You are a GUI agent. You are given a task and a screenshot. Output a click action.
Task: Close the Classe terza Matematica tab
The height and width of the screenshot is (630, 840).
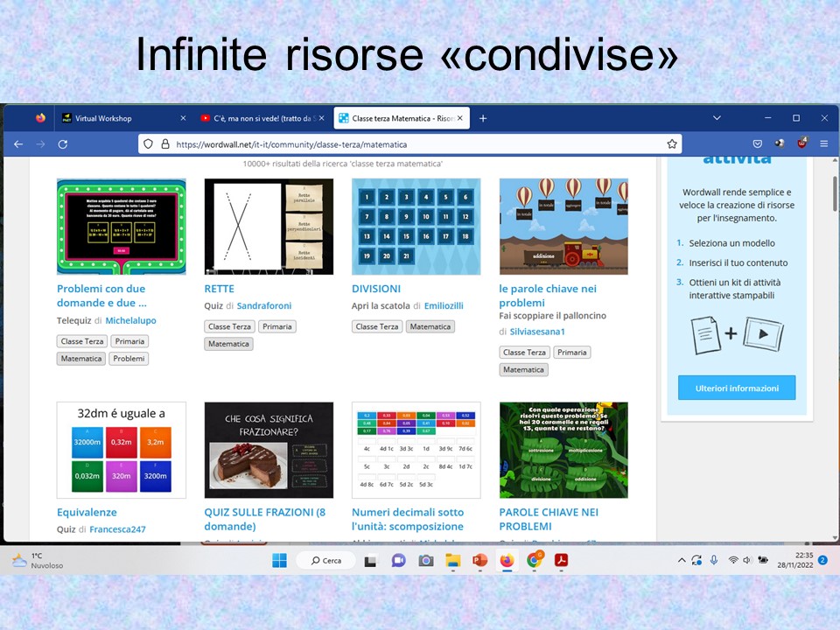click(x=459, y=118)
